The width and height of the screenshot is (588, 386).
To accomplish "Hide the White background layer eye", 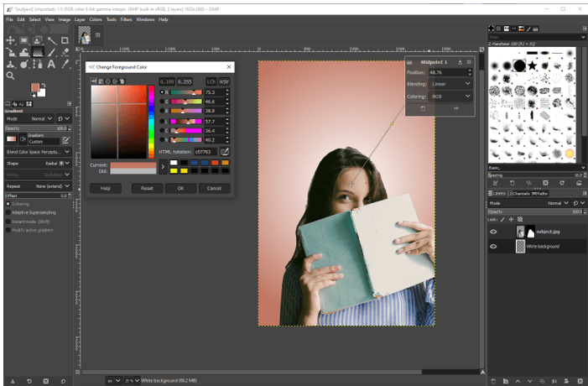I will pos(493,247).
